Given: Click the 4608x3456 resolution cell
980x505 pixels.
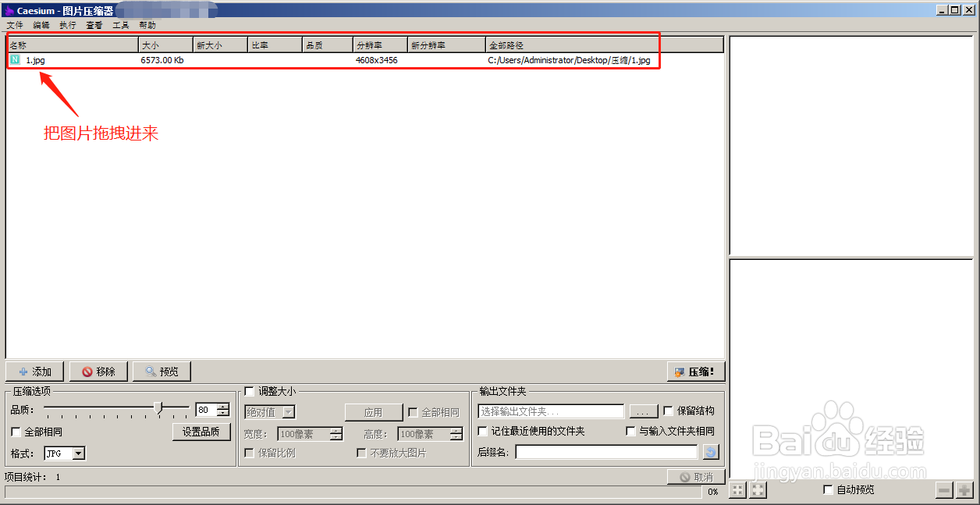Looking at the screenshot, I should point(376,60).
